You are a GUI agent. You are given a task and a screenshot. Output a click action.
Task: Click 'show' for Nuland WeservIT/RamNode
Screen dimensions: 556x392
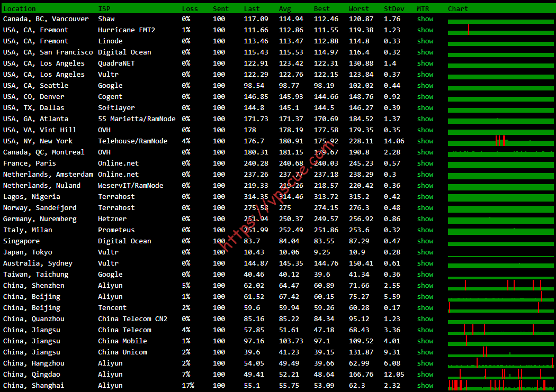[425, 186]
